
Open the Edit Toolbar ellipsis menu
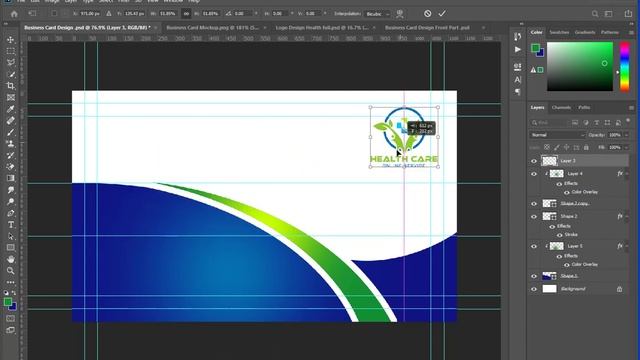tap(11, 282)
